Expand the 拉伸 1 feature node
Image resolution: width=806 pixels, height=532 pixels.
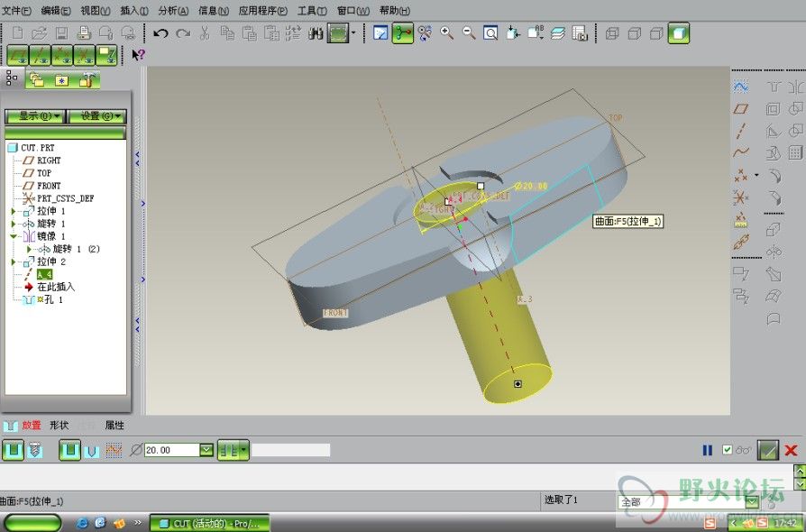tap(14, 211)
